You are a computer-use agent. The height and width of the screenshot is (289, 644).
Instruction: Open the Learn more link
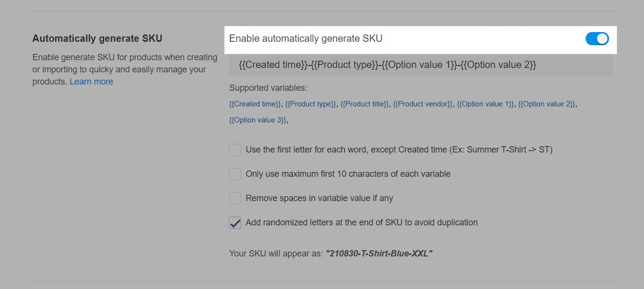pos(91,82)
